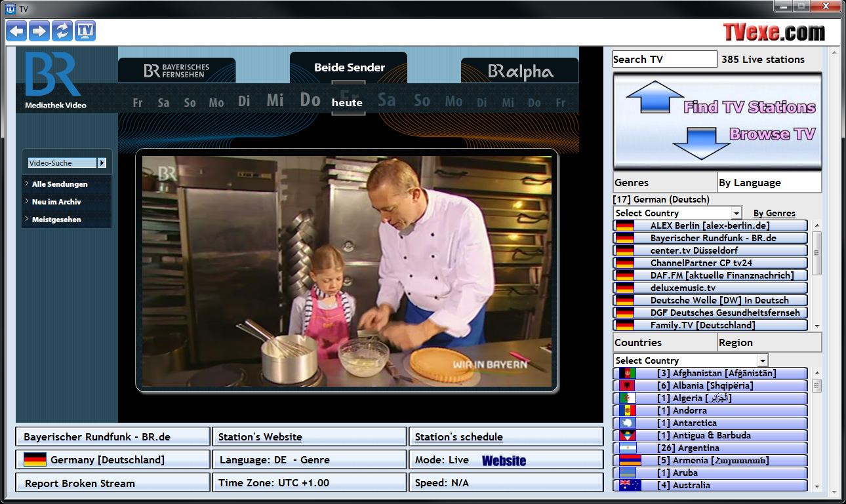Select DAF.FM station entry
The image size is (846, 504).
coord(710,275)
